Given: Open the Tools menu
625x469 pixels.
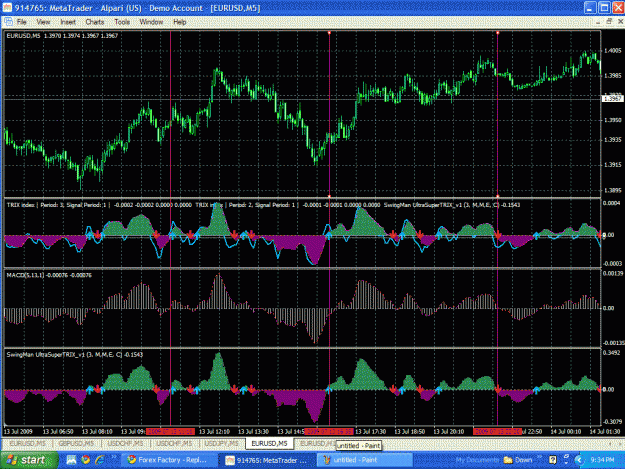Looking at the screenshot, I should (122, 22).
